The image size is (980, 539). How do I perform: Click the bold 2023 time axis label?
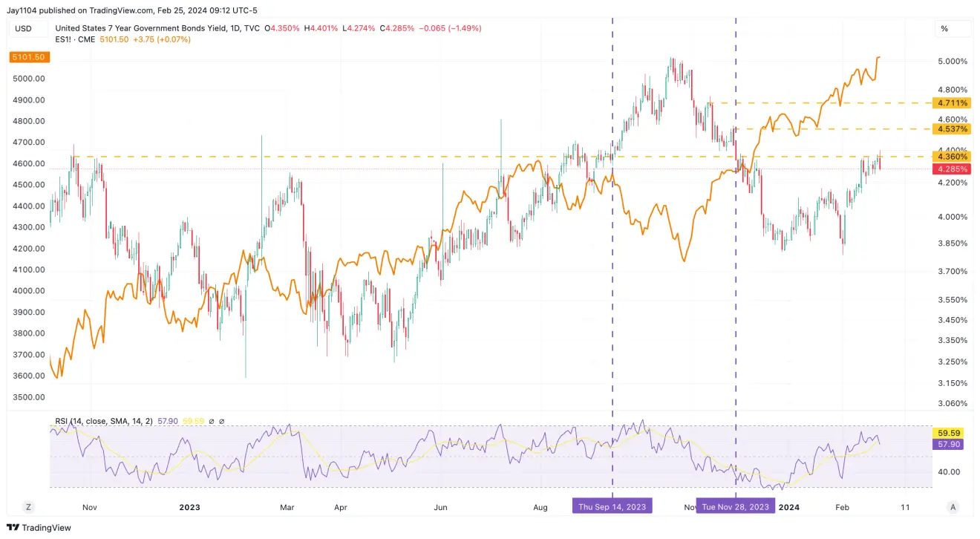(190, 507)
